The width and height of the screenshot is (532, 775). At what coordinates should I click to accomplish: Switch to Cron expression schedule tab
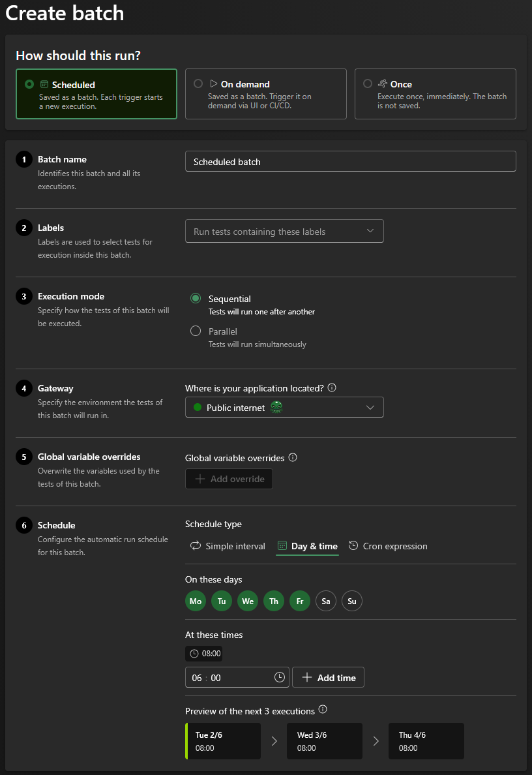pyautogui.click(x=388, y=545)
